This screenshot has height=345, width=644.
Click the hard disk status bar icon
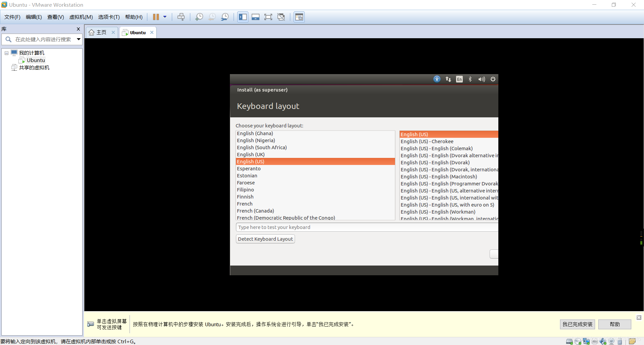coord(569,341)
